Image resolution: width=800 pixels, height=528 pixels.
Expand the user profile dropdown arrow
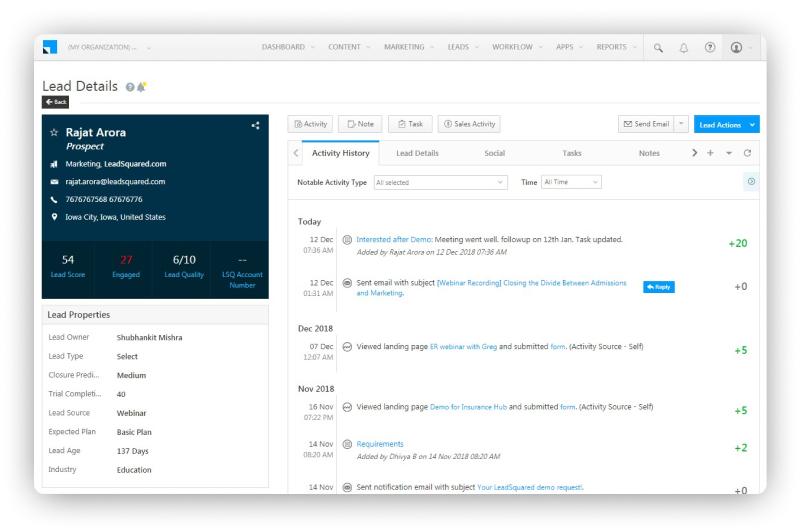(x=751, y=47)
